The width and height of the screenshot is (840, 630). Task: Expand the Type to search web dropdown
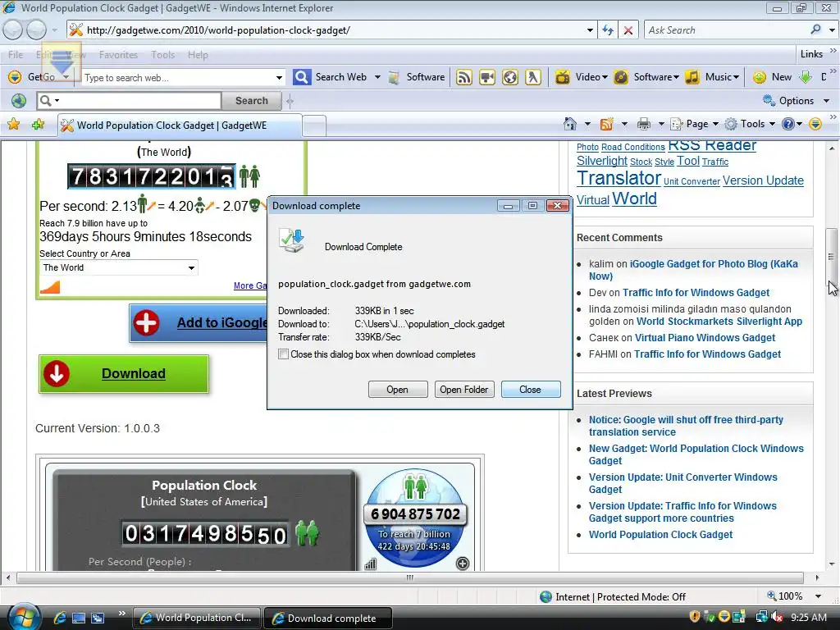coord(279,78)
